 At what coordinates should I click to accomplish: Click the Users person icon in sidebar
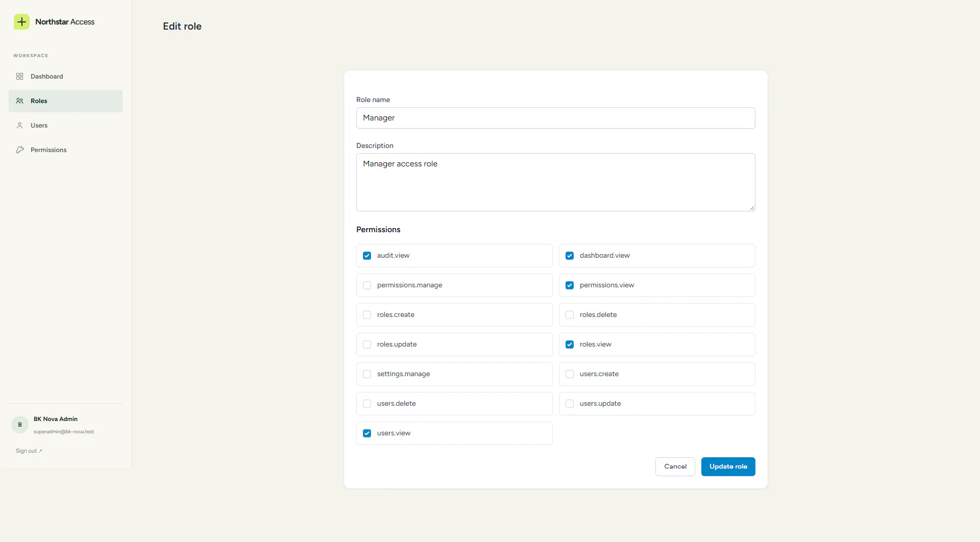tap(20, 126)
